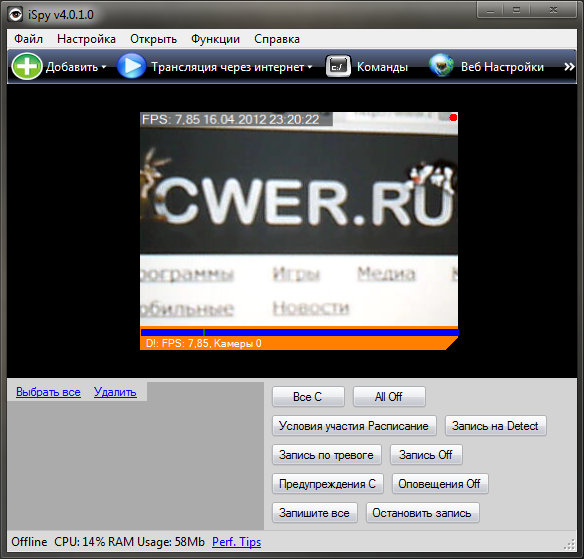The image size is (584, 559).
Task: Open the Трансляция через интернет dropdown arrow
Action: (310, 67)
